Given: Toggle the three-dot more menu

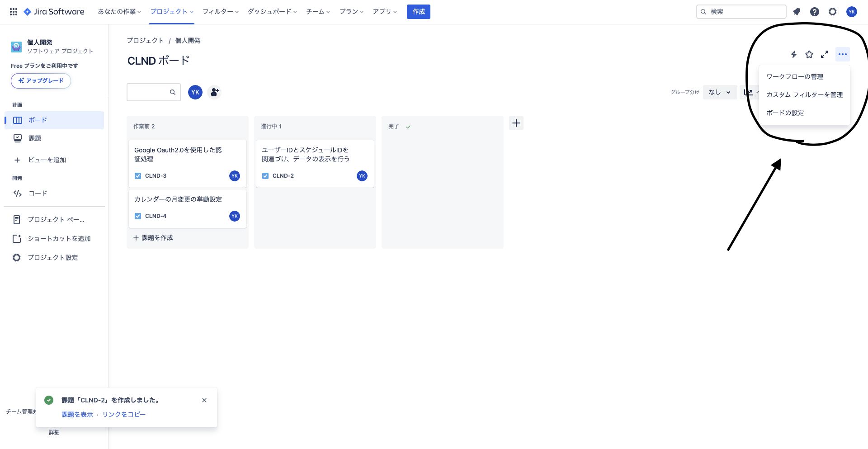Looking at the screenshot, I should pyautogui.click(x=843, y=54).
